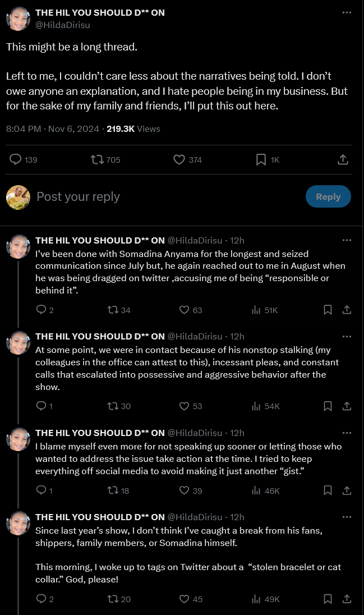Open replies on the main tweet with 139 comments
364x615 pixels.
pos(16,160)
